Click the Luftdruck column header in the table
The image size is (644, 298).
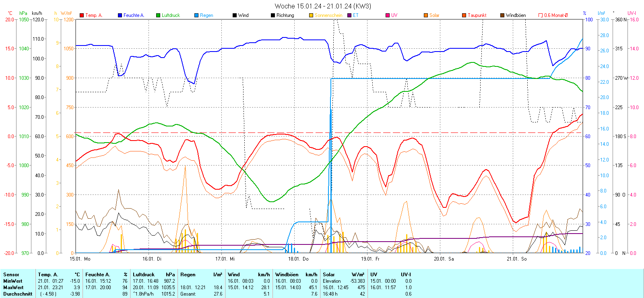[x=144, y=275]
